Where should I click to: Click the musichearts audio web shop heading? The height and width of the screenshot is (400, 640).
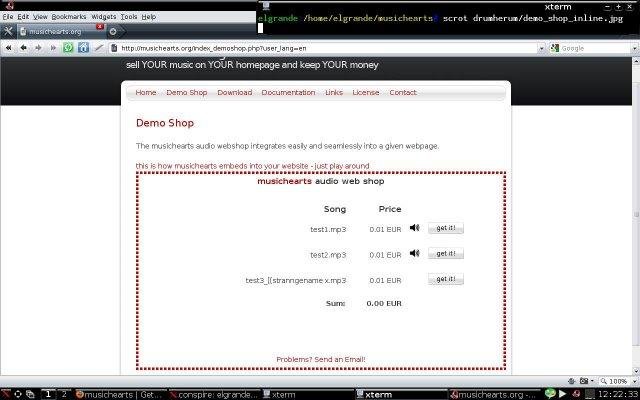click(321, 181)
